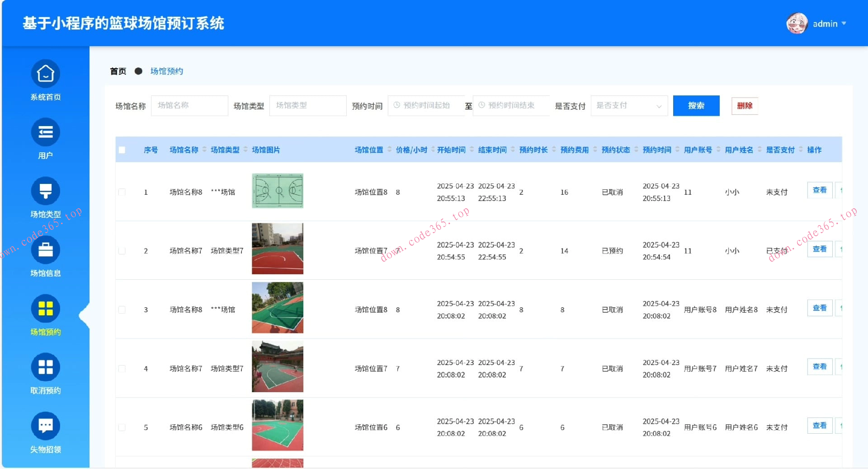This screenshot has width=868, height=469.
Task: Click the 搜索 search button
Action: tap(696, 105)
